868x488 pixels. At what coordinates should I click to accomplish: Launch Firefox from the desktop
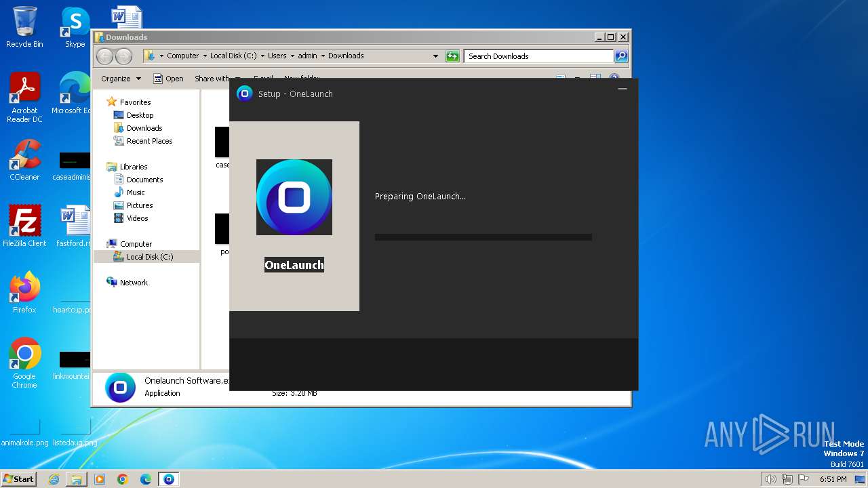point(24,293)
